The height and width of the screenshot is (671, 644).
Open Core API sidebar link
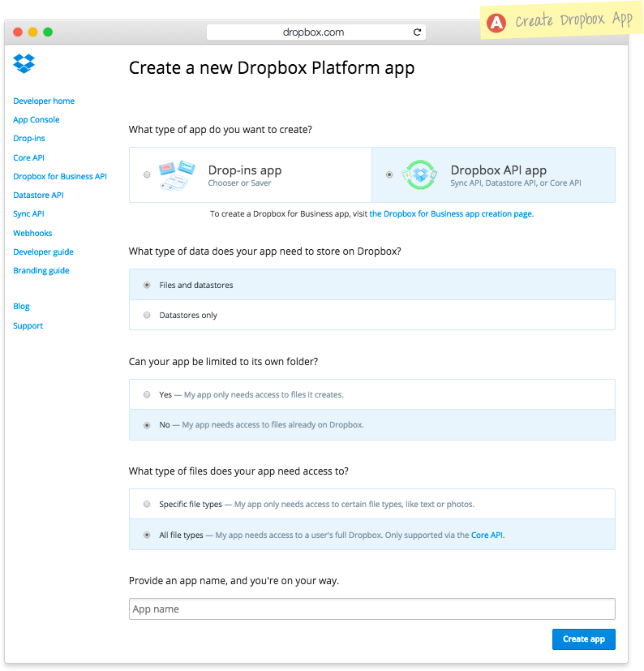pyautogui.click(x=28, y=157)
